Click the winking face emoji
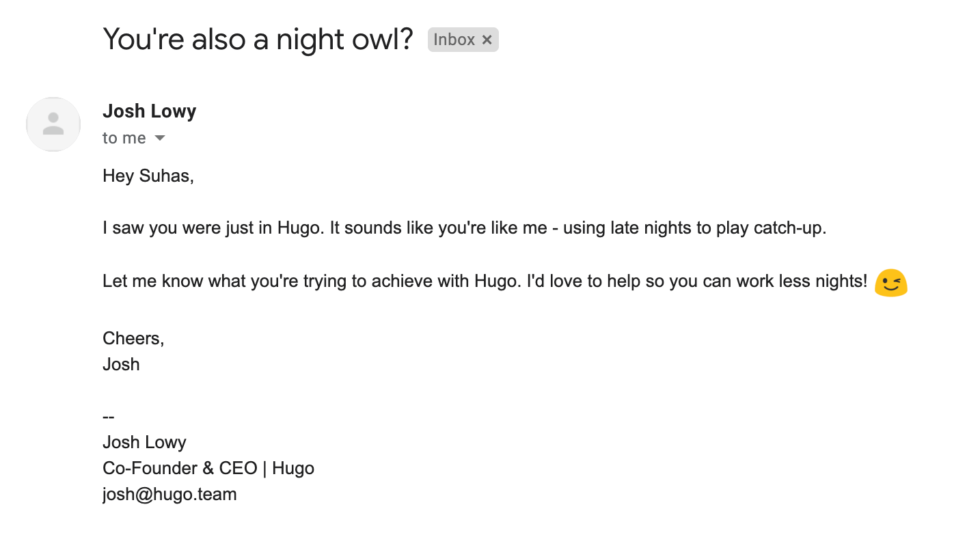The width and height of the screenshot is (980, 537). coord(891,282)
